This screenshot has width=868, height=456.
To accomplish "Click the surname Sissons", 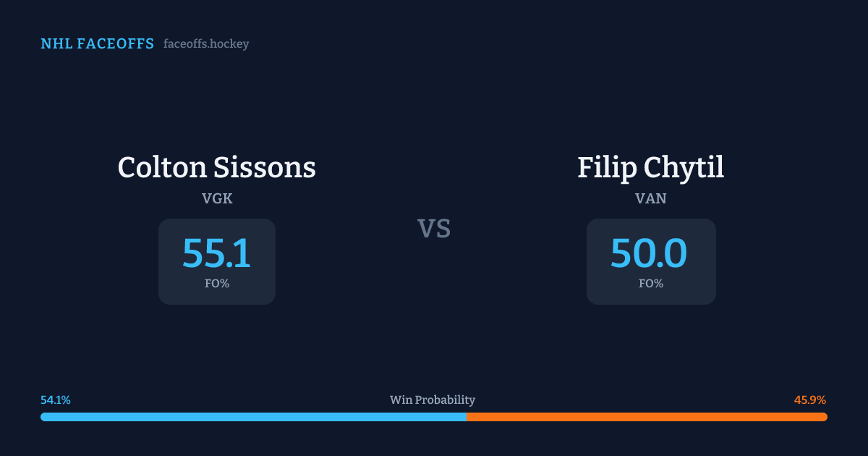I will coord(265,168).
